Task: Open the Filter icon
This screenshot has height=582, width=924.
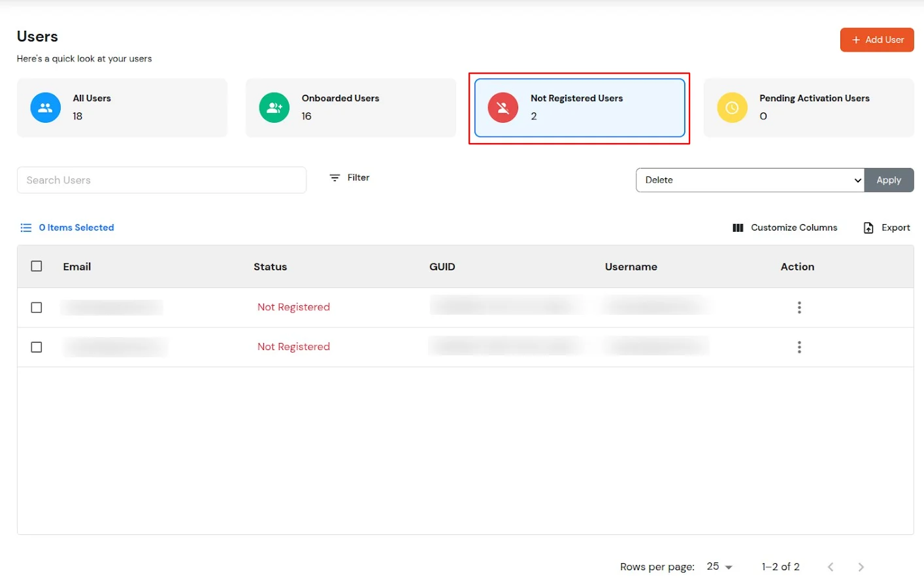Action: (334, 177)
